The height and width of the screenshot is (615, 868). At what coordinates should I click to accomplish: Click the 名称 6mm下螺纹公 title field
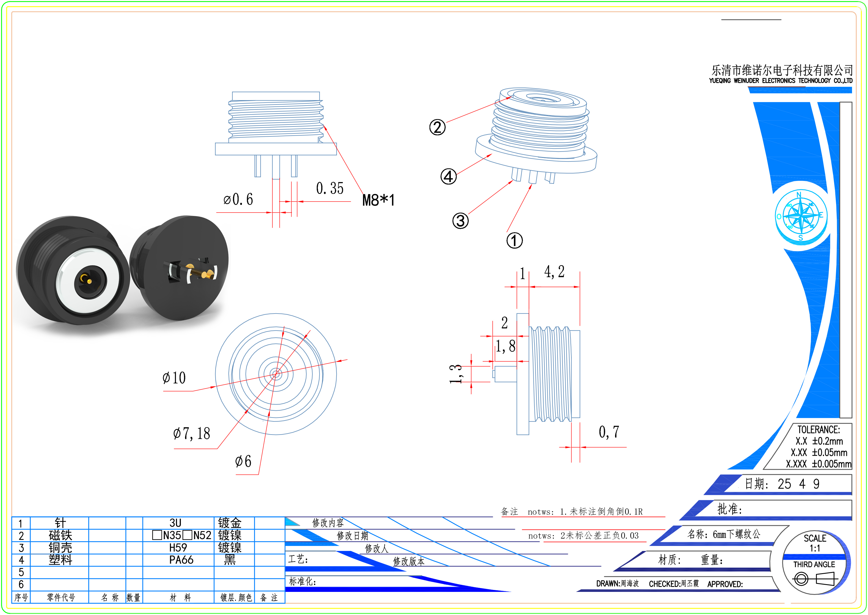[723, 534]
